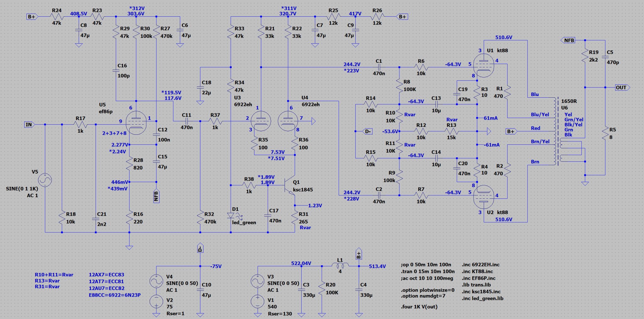The height and width of the screenshot is (319, 644).
Task: Select the '.option numdgt=7' directive
Action: tap(423, 296)
